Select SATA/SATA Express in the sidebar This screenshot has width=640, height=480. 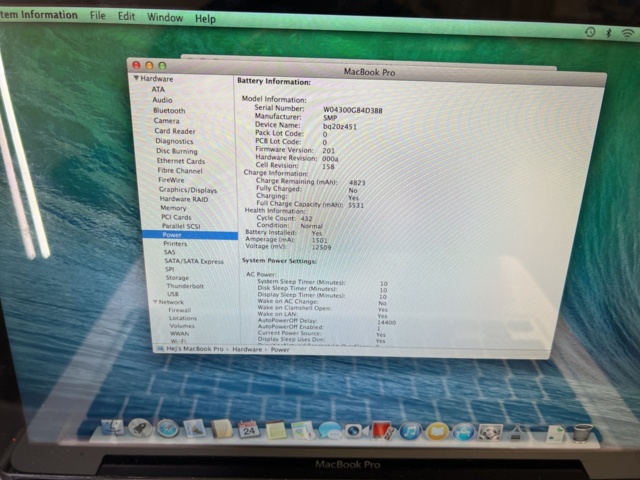coord(194,261)
